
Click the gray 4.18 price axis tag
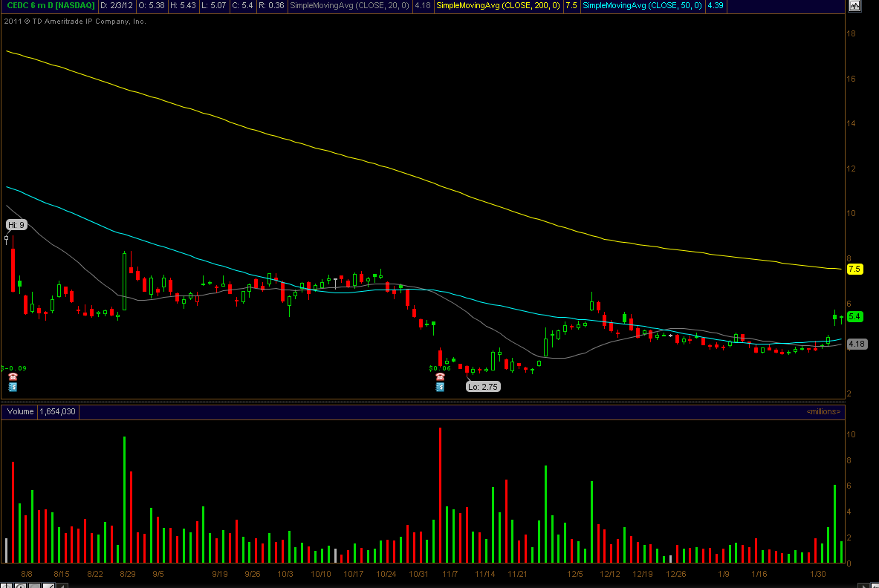point(857,344)
